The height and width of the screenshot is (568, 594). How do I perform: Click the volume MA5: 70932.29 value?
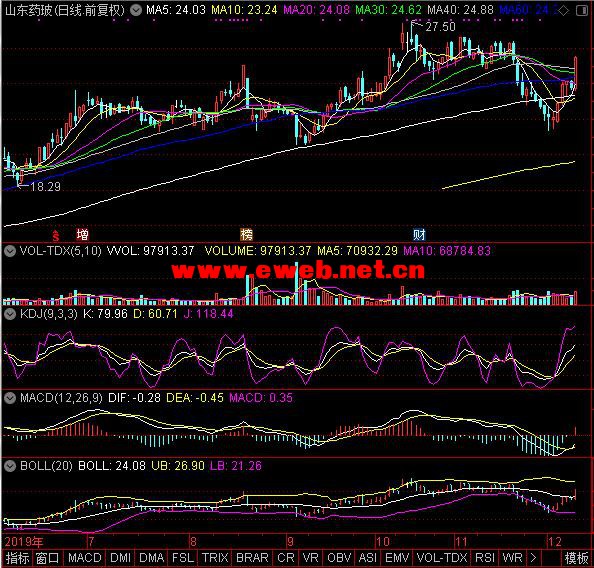357,251
